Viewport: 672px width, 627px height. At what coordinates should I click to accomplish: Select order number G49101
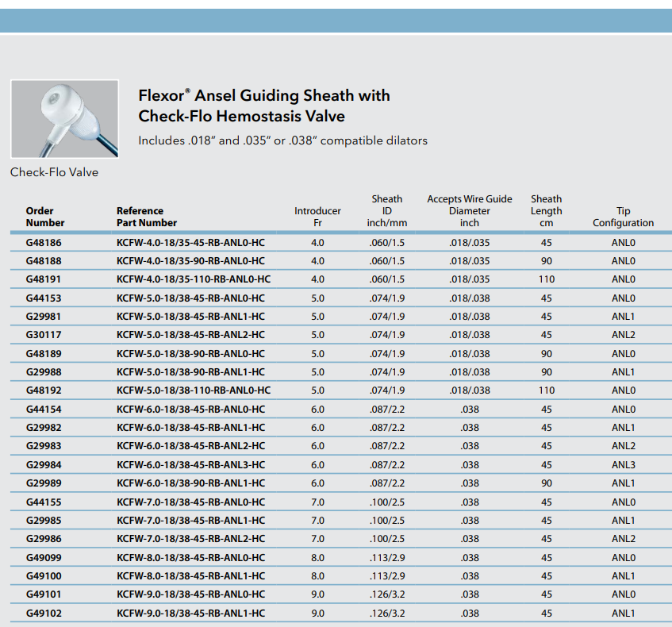coord(44,594)
